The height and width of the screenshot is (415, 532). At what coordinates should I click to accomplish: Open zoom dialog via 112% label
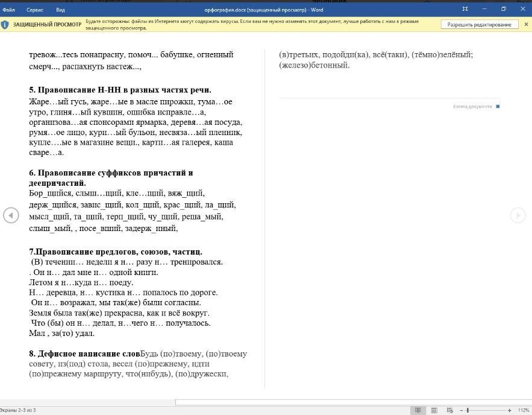click(524, 411)
